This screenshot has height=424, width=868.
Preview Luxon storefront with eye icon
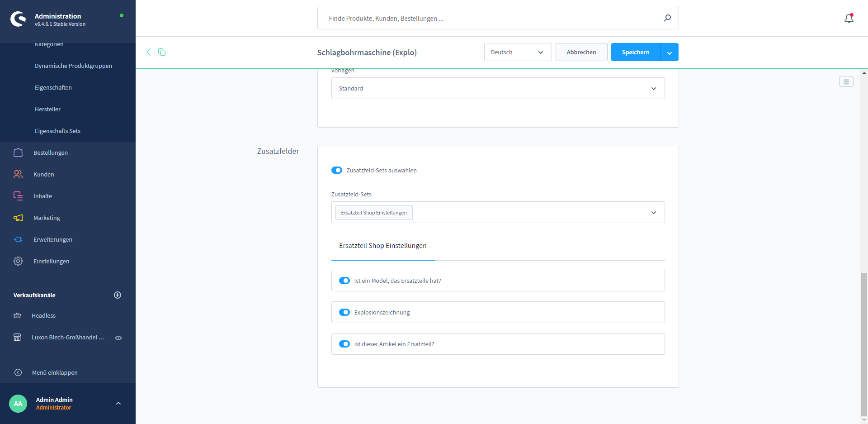tap(118, 338)
